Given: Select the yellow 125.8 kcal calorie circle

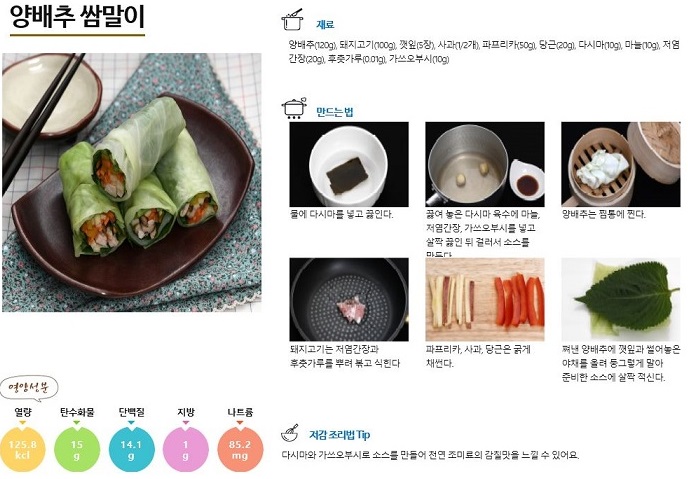Looking at the screenshot, I should click(x=22, y=450).
